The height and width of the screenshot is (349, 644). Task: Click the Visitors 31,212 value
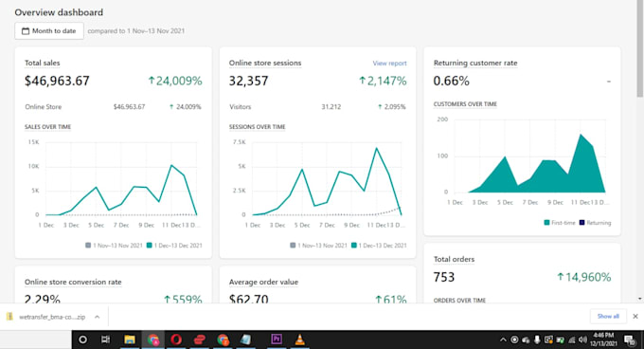click(331, 107)
